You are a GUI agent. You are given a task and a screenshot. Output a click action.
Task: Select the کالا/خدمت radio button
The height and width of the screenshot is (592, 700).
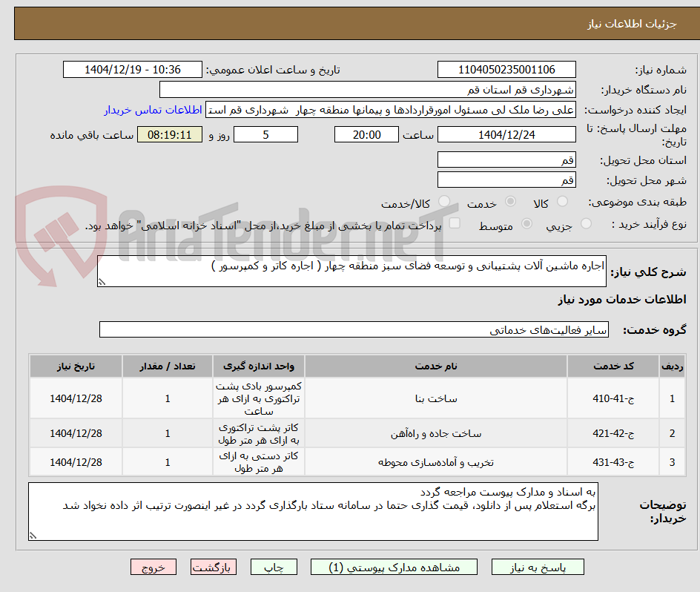[x=444, y=202]
